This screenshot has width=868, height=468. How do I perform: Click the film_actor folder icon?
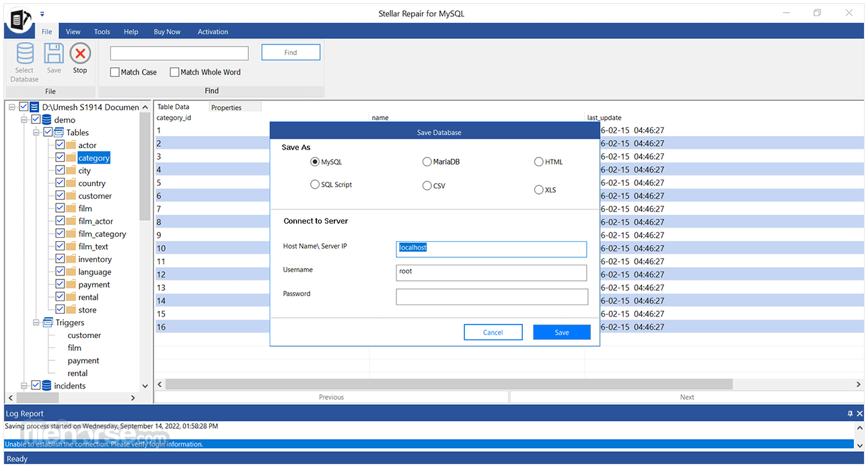point(71,221)
